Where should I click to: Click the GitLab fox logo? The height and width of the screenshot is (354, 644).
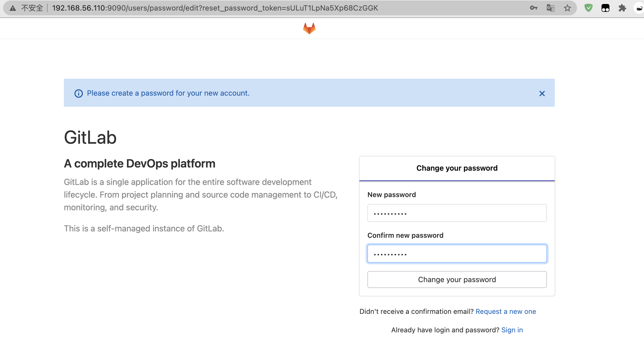[309, 28]
